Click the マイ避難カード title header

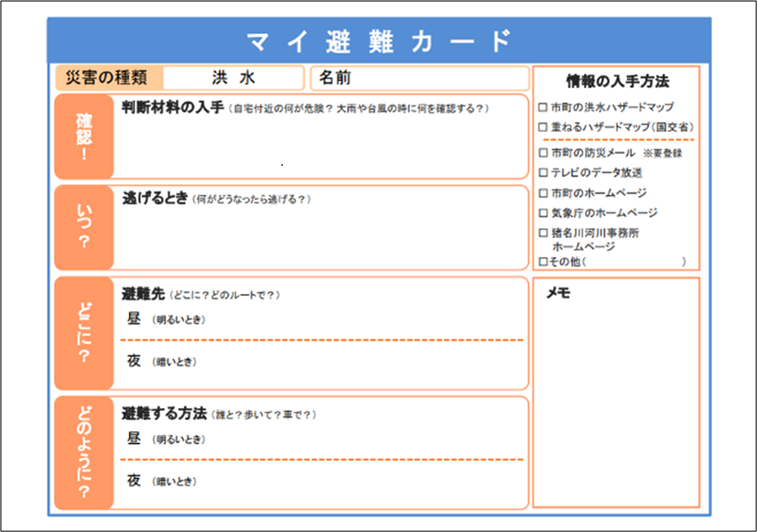click(x=378, y=38)
